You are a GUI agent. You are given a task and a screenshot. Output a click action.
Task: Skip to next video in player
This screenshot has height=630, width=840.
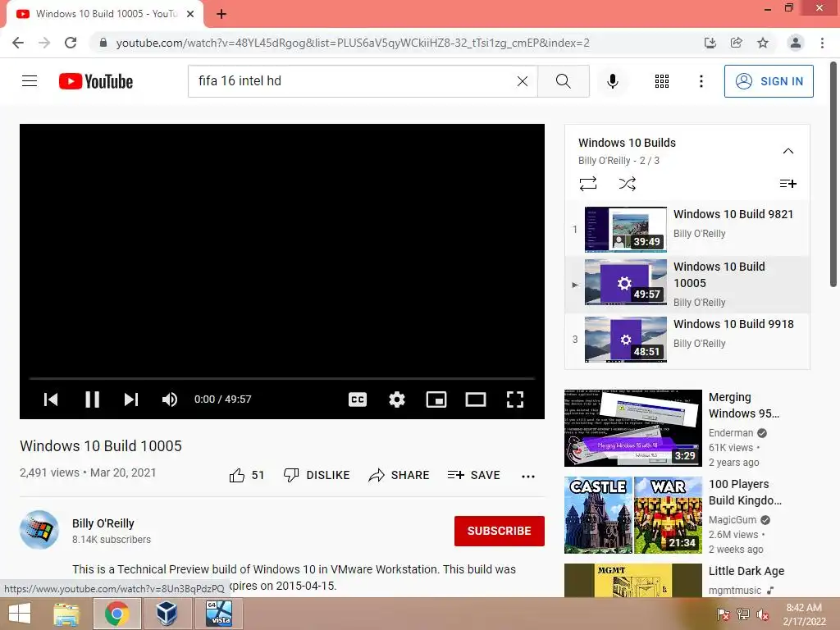[x=131, y=399]
